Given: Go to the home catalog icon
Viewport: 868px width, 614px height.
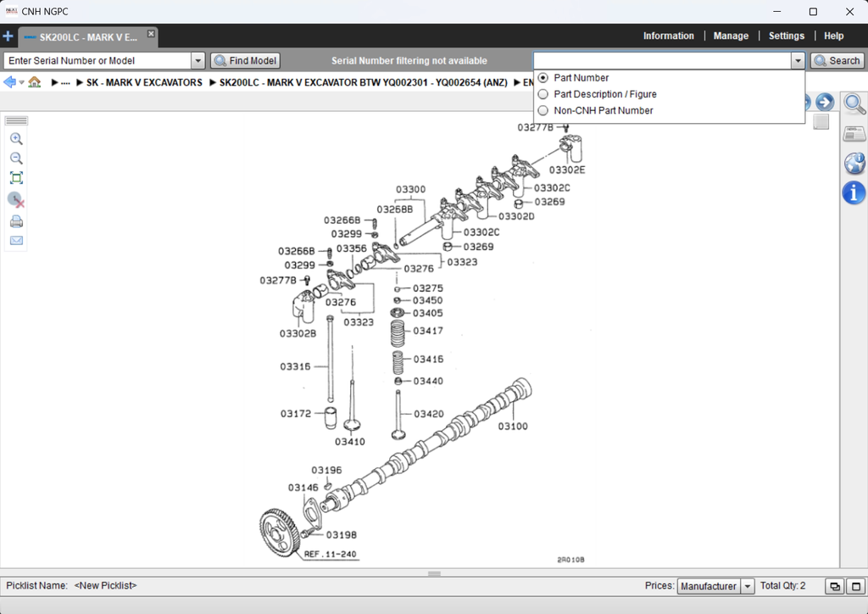Looking at the screenshot, I should (35, 82).
